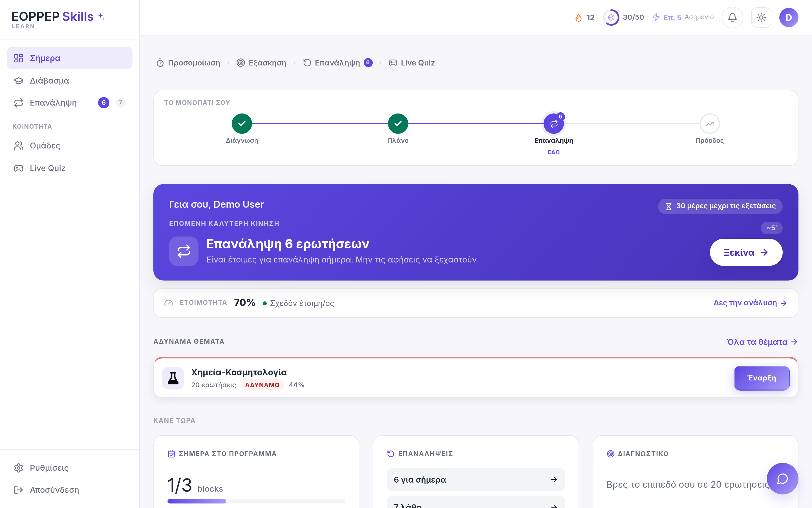Click the Έναρξη button
The height and width of the screenshot is (508, 812).
coord(762,378)
